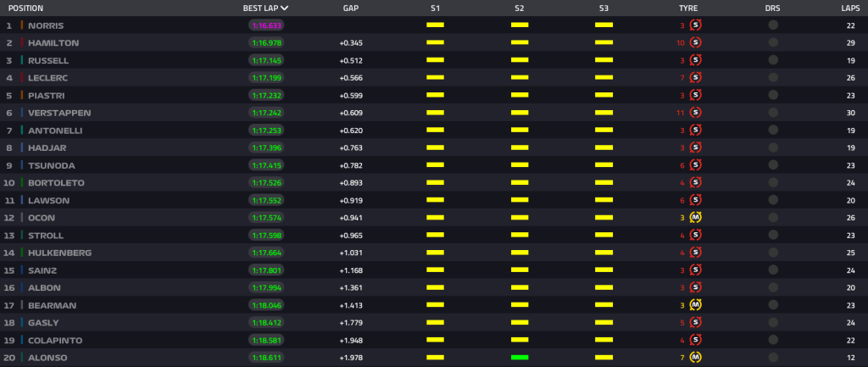Click Tsunoda's yellow S2 sector bar
The height and width of the screenshot is (367, 868).
click(x=520, y=165)
